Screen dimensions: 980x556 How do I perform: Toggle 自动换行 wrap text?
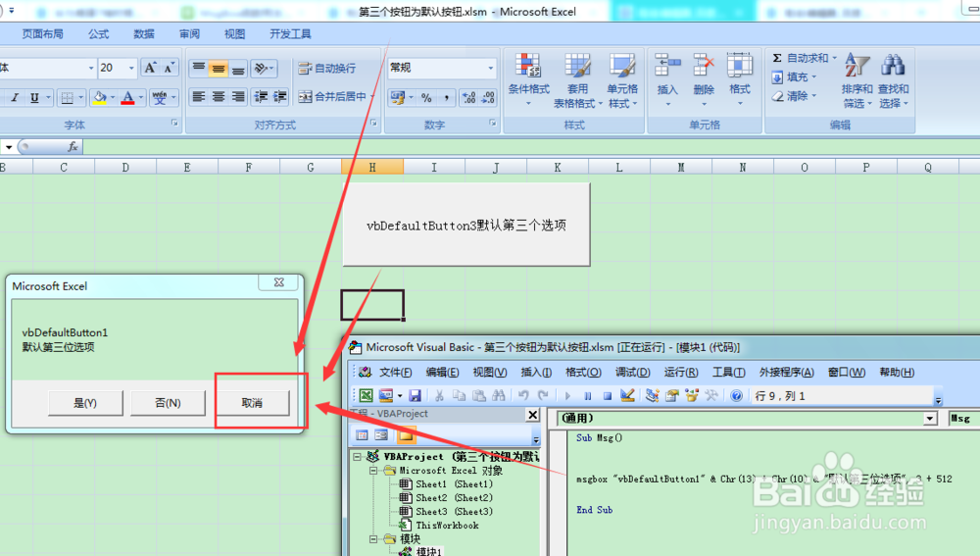(327, 69)
